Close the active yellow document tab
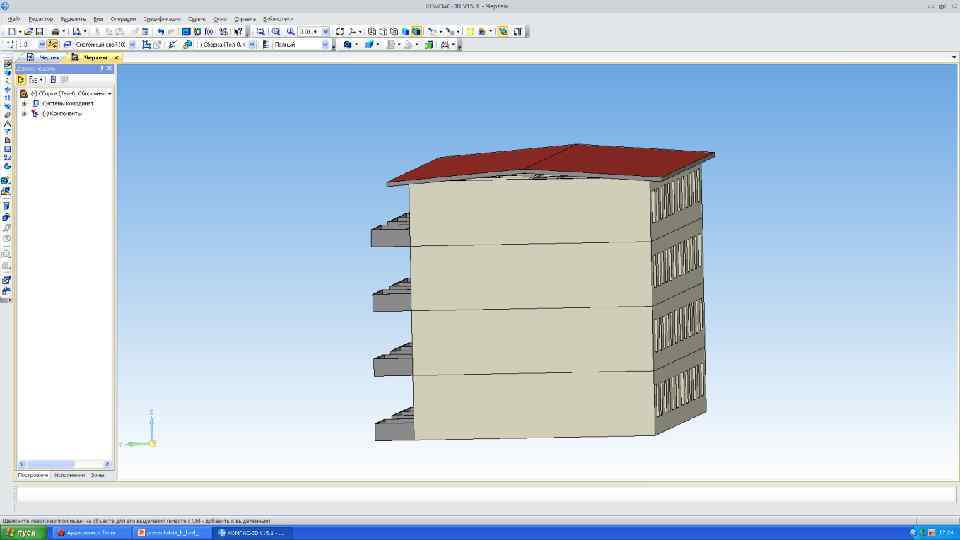Screen dimensions: 960x540 [x=116, y=58]
